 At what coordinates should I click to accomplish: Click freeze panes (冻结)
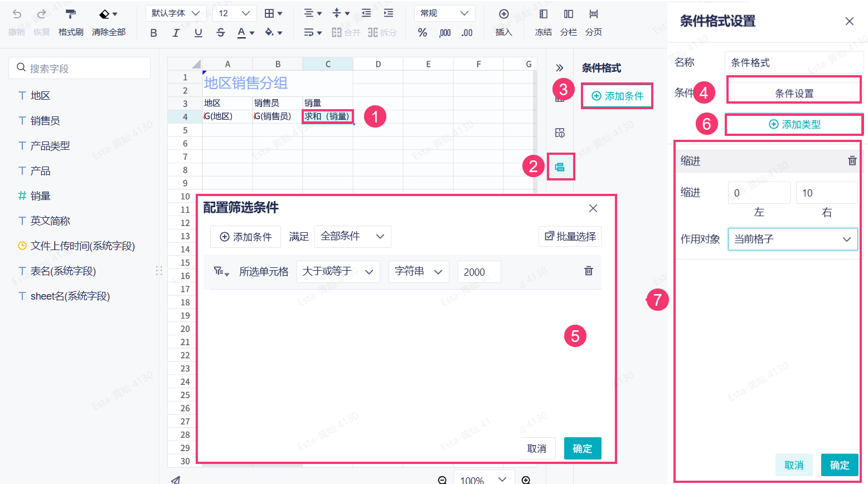[x=544, y=22]
